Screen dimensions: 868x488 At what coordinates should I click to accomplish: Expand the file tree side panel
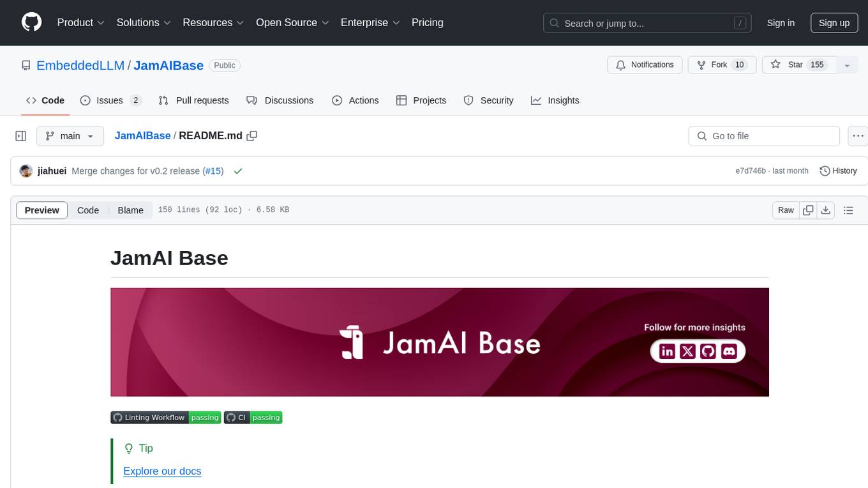coord(20,136)
